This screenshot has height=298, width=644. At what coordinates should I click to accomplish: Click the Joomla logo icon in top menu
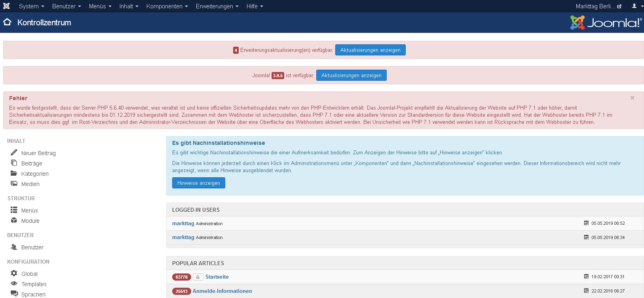pyautogui.click(x=6, y=6)
